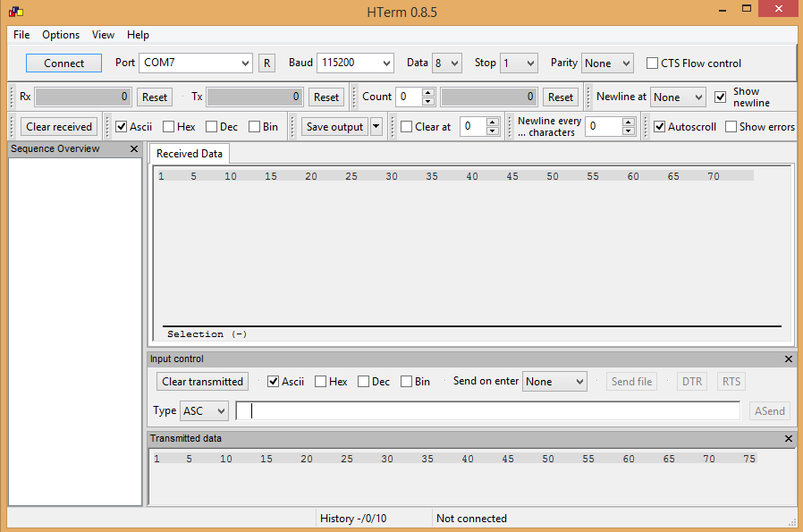Click the Connect button
Viewport: 803px width, 532px height.
coord(63,63)
